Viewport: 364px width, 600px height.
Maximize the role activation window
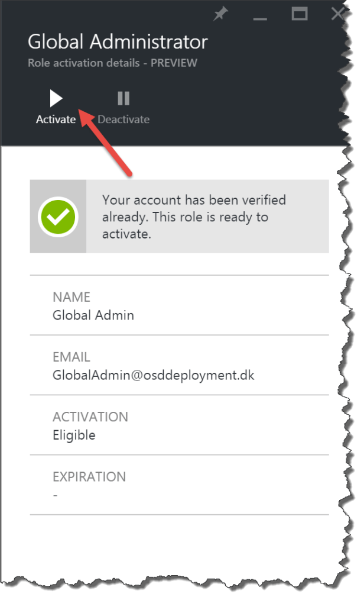tap(301, 13)
